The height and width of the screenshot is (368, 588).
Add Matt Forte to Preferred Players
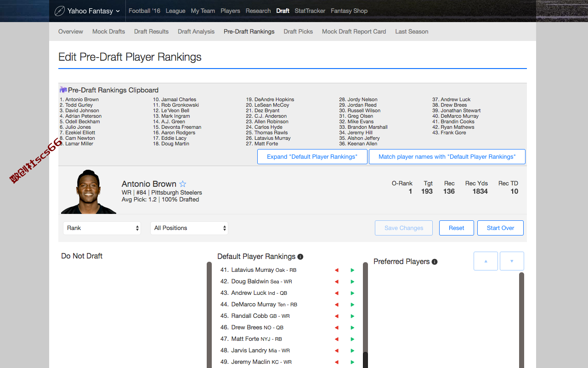point(352,339)
